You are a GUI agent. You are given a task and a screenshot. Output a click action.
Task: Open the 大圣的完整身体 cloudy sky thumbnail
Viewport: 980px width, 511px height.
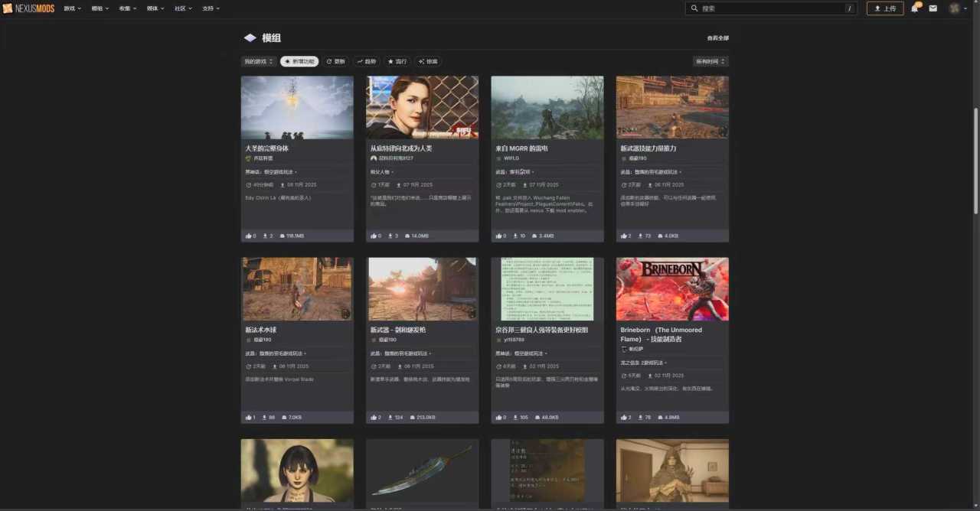point(297,108)
